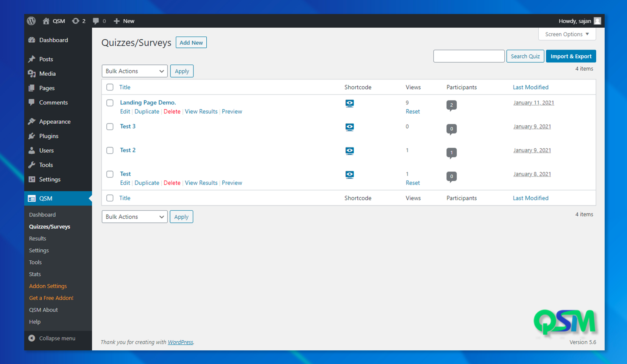Open the WordPress logo menu
The width and height of the screenshot is (627, 364).
(31, 21)
